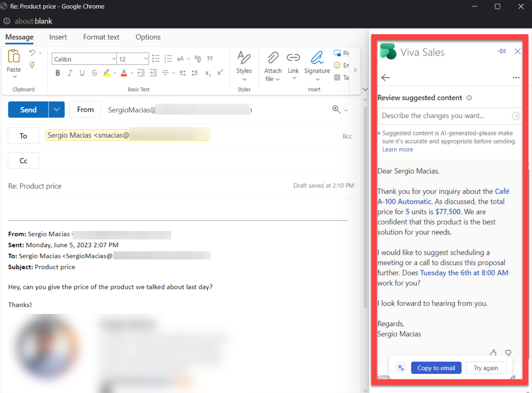Insert a numbered list
The image size is (532, 393).
click(x=168, y=59)
